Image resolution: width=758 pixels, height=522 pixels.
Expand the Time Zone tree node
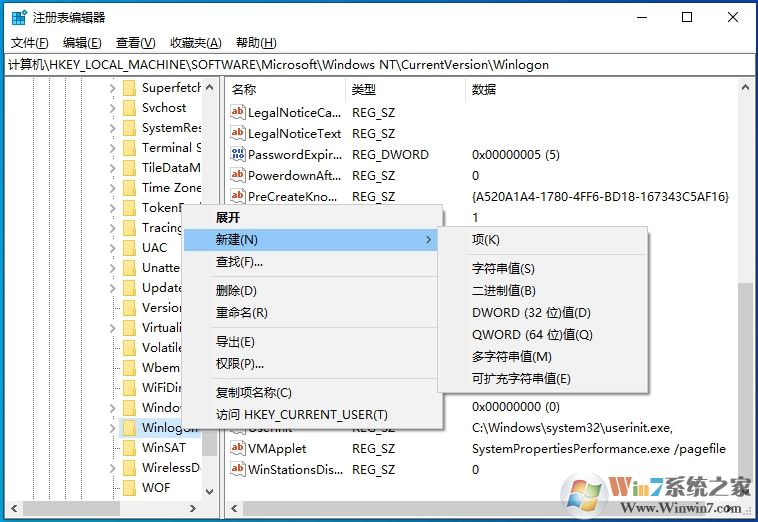click(113, 188)
